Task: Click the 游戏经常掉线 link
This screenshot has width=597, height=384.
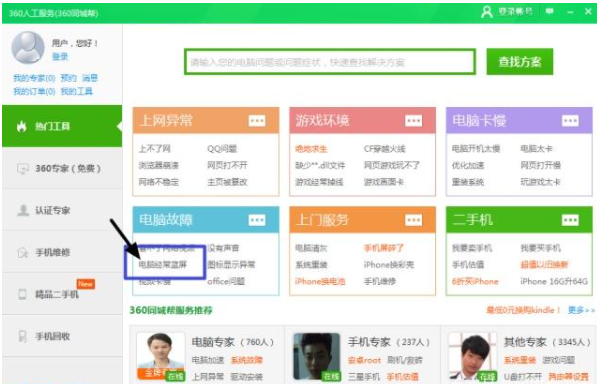Action: 319,182
